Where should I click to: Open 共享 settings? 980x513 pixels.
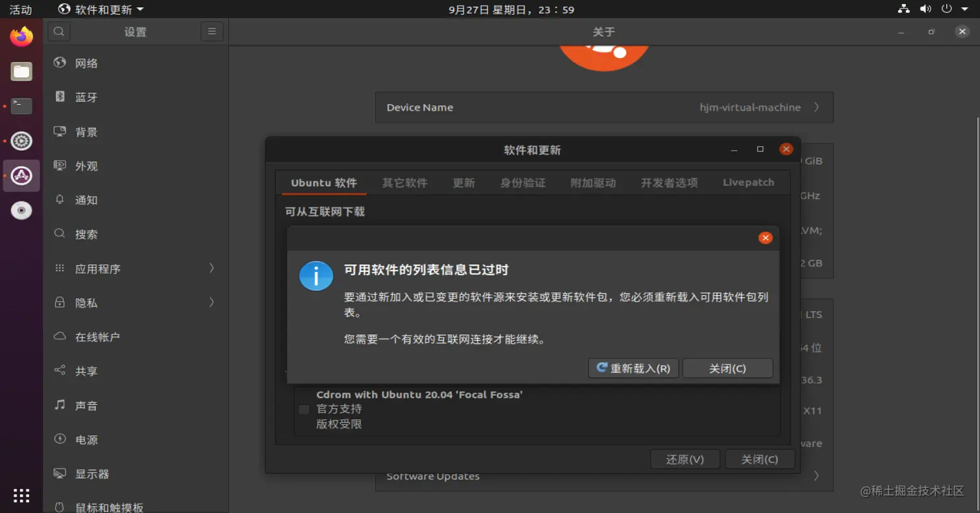136,371
